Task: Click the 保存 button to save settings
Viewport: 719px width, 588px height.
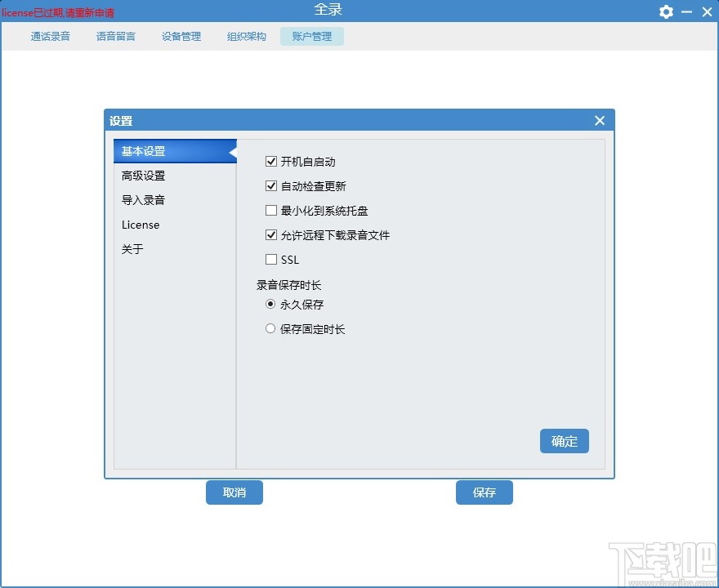Action: pyautogui.click(x=484, y=492)
